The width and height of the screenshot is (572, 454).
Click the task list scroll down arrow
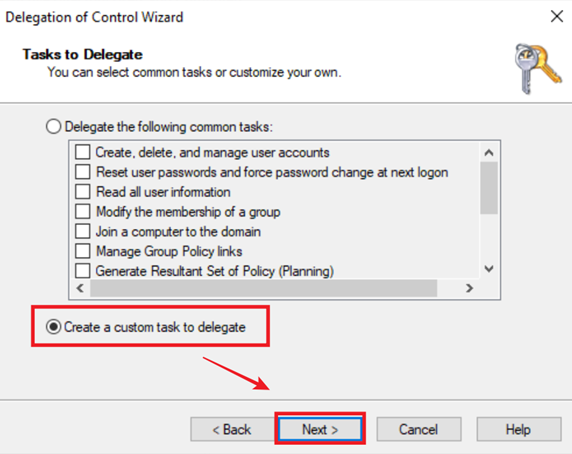coord(489,269)
